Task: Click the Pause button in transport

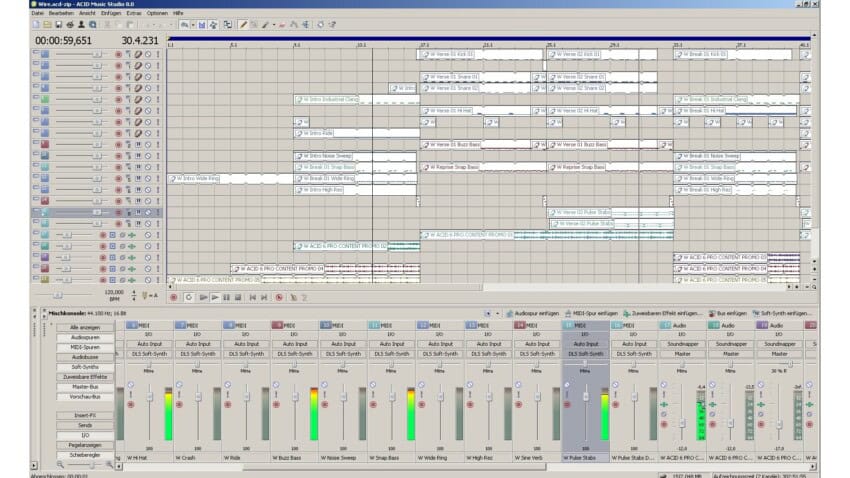Action: coord(226,297)
